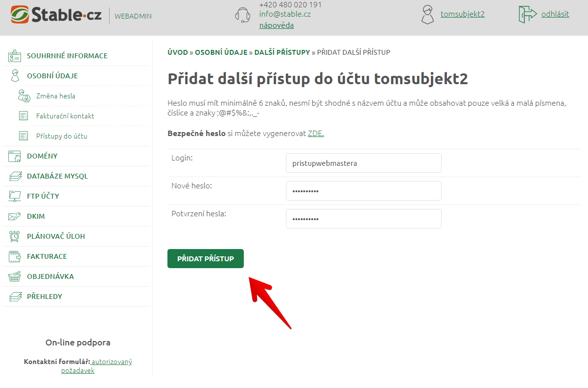Open the Přístupy do účtu submenu item

pyautogui.click(x=62, y=136)
